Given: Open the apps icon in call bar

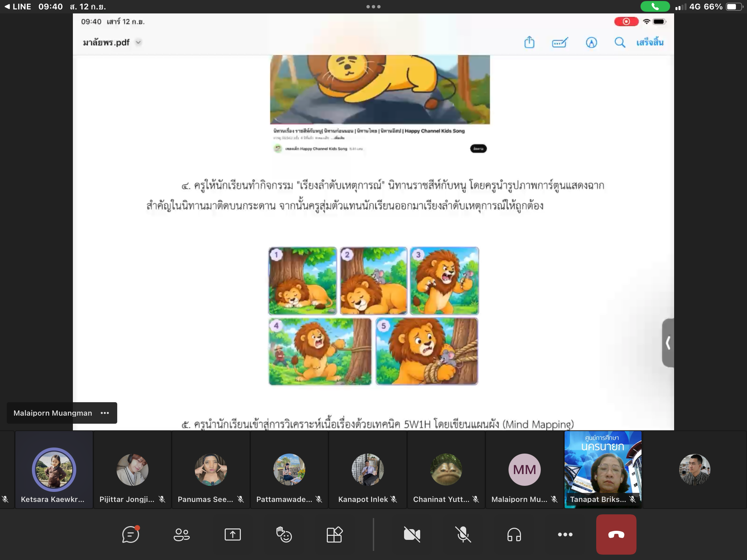Looking at the screenshot, I should click(335, 534).
